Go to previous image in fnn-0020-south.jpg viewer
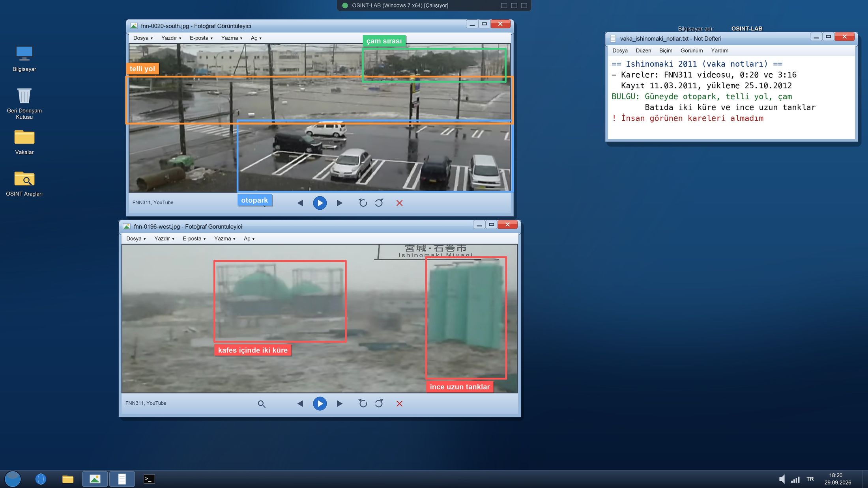The image size is (868, 488). coord(300,203)
